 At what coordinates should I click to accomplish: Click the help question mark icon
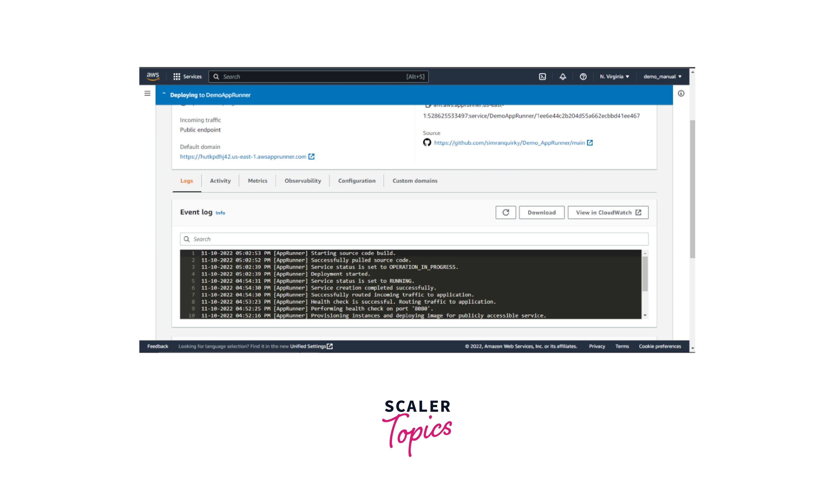tap(583, 77)
